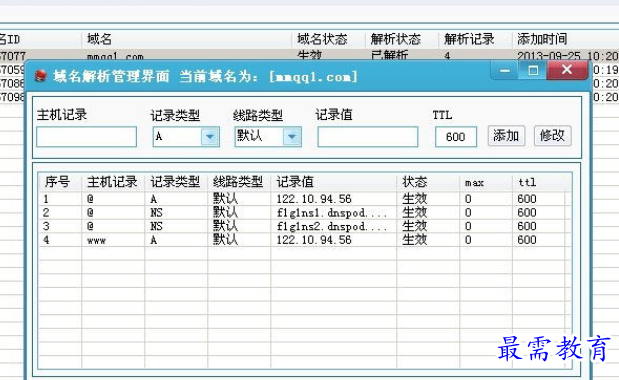Select the mmqq1.com row in background list
This screenshot has width=619, height=380.
310,55
